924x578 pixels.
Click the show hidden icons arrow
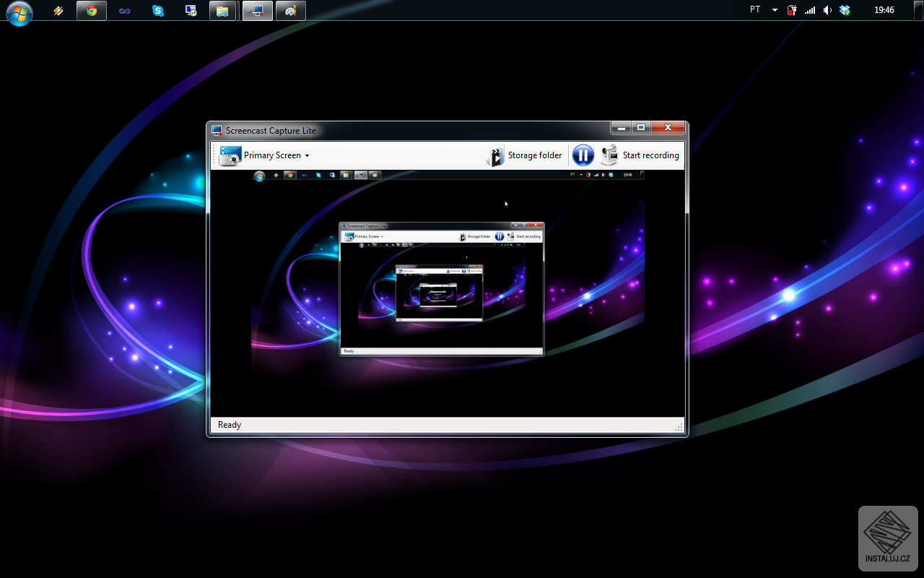775,10
